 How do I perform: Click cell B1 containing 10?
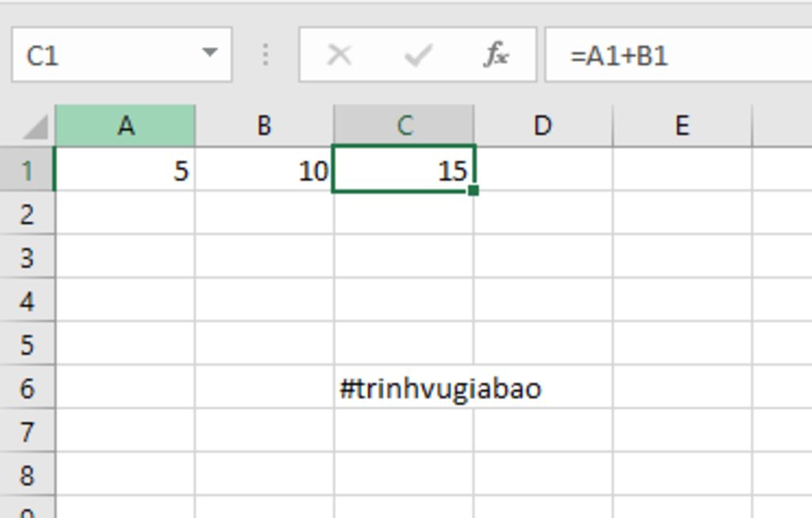[x=264, y=171]
